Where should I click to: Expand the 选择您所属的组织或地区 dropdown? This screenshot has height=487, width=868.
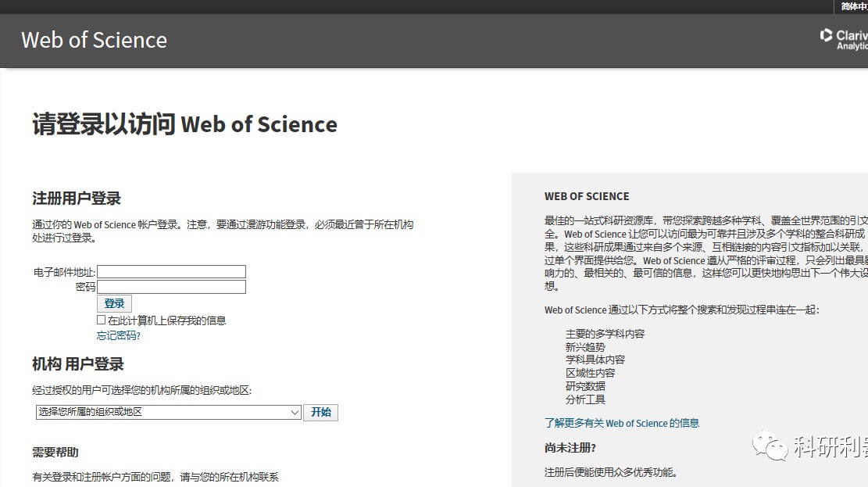pos(169,412)
